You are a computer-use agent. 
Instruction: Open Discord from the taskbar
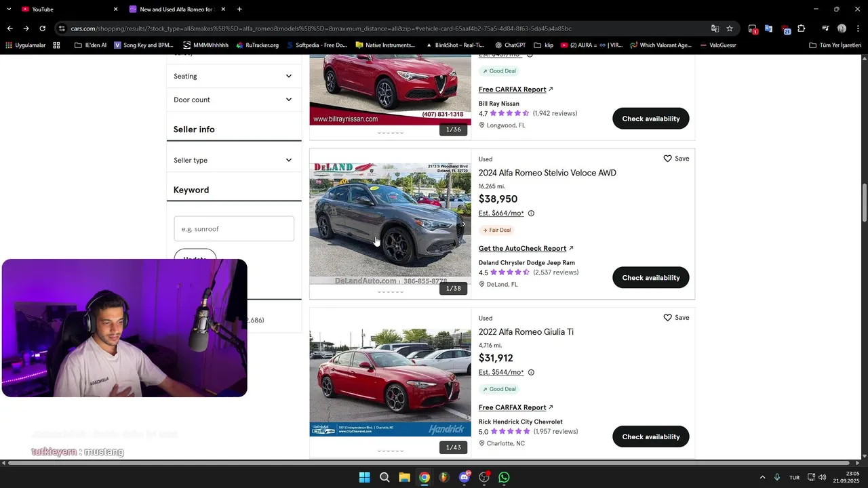[465, 477]
